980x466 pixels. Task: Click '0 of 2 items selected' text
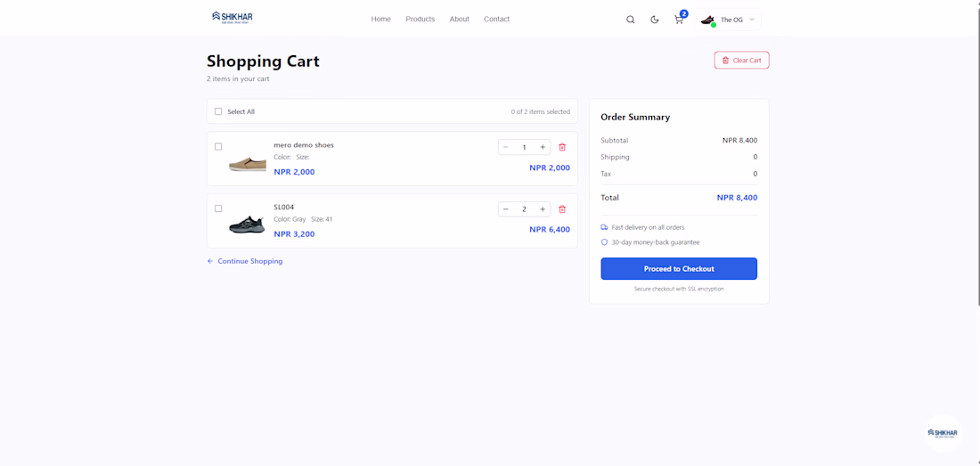541,111
